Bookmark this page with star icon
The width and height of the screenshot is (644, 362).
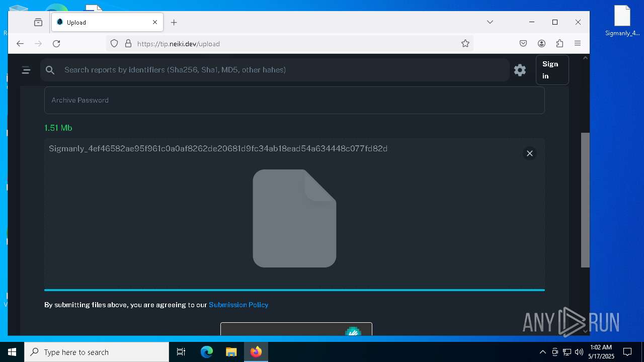coord(465,44)
